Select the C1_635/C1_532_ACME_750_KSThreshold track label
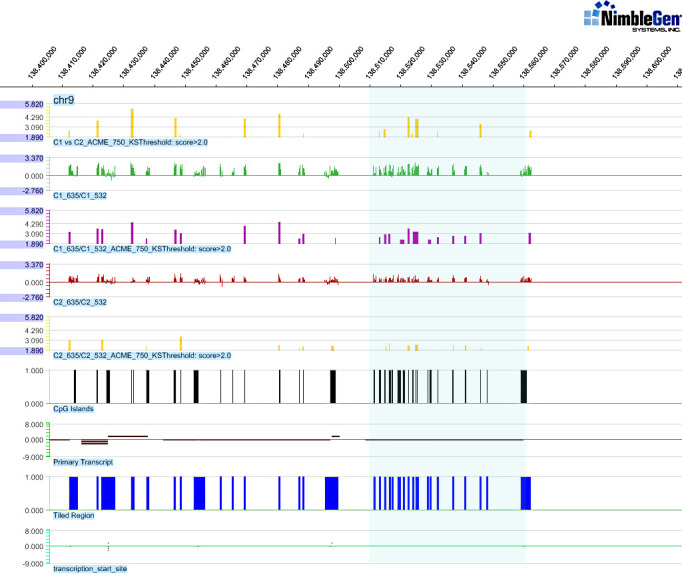Image resolution: width=682 pixels, height=577 pixels. pyautogui.click(x=142, y=248)
